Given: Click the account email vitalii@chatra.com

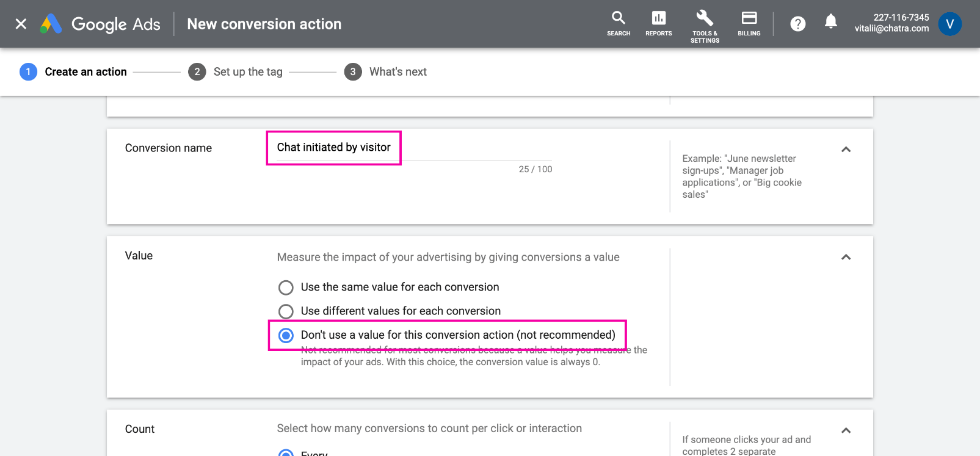Looking at the screenshot, I should click(x=891, y=29).
